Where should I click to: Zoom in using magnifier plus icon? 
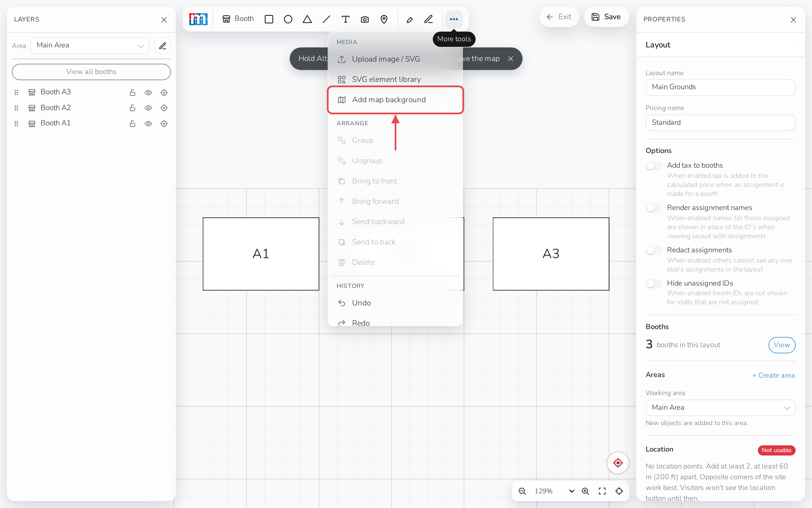tap(586, 491)
